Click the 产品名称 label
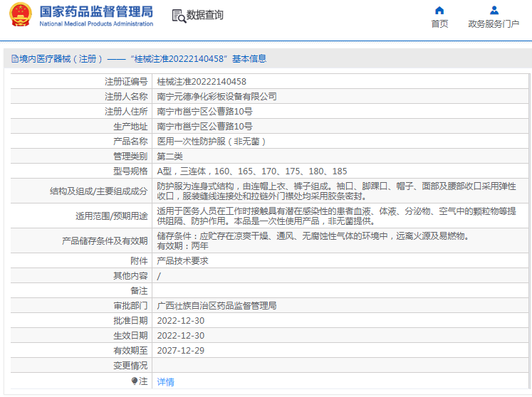Image resolution: width=532 pixels, height=397 pixels. 130,142
